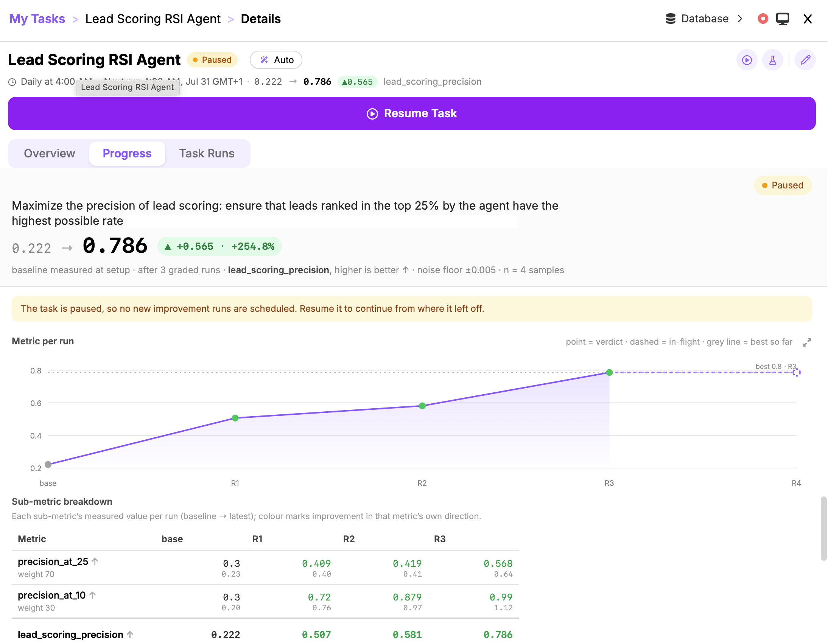Screen dimensions: 828x644
Task: Click the Database stack icon
Action: (671, 19)
